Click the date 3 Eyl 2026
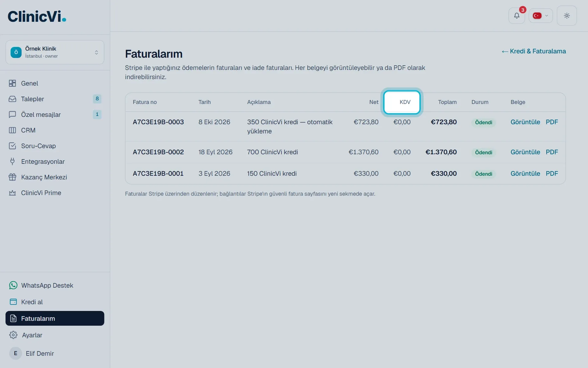588x368 pixels. (x=214, y=174)
